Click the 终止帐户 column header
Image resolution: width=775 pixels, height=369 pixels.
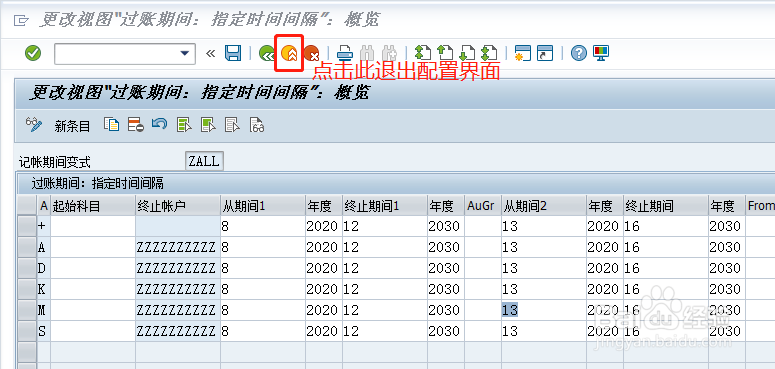click(x=178, y=205)
